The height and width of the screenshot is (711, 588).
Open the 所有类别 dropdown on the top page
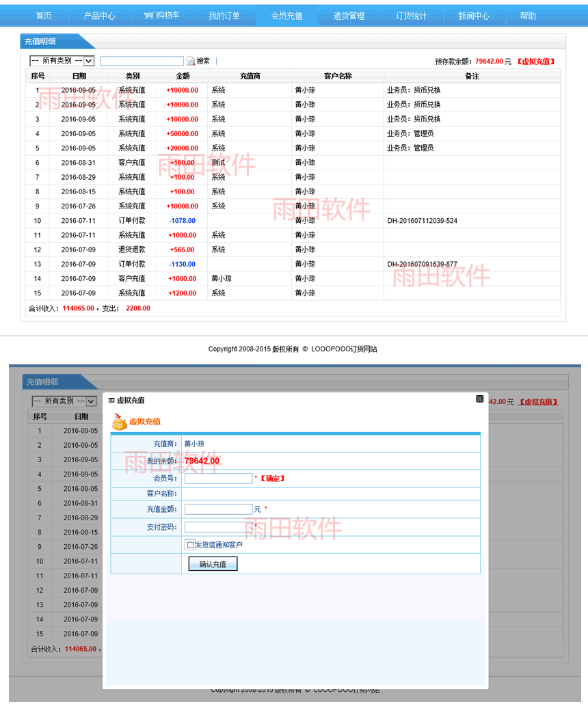(62, 61)
